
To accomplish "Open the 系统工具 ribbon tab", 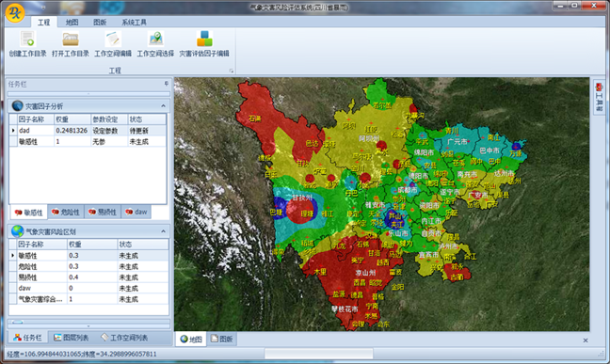I will (135, 23).
